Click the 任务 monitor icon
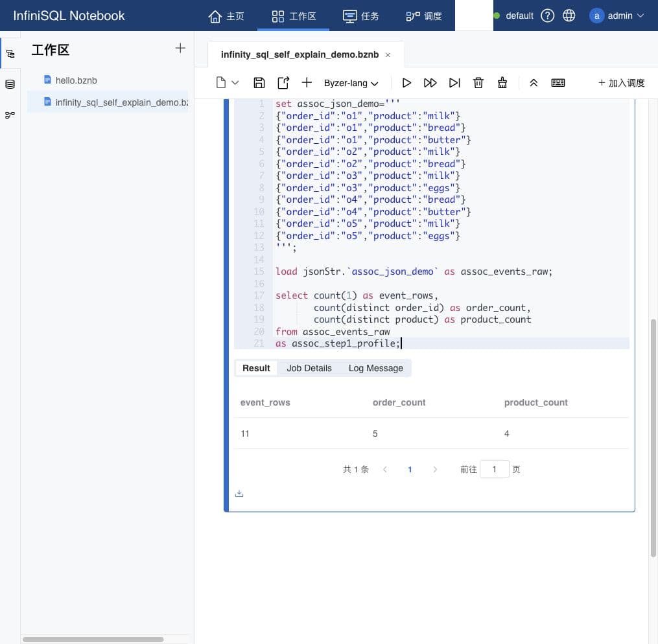This screenshot has height=644, width=658. [349, 16]
